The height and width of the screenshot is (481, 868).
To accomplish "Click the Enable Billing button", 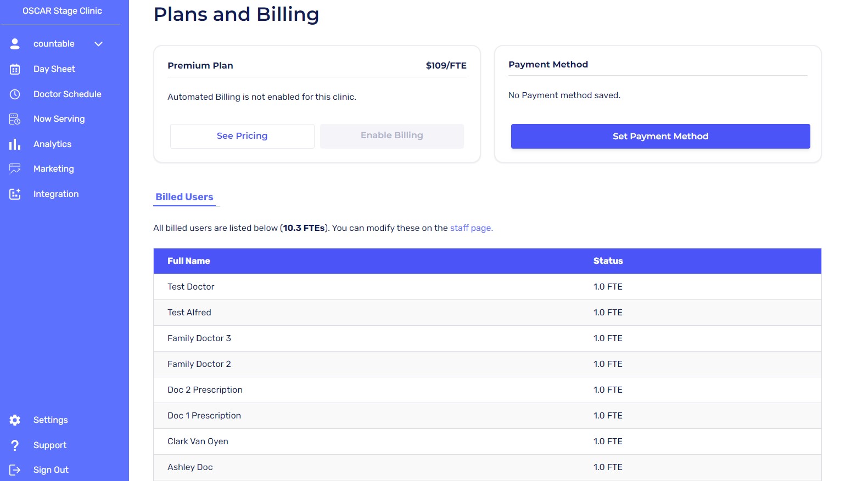I will [x=392, y=135].
